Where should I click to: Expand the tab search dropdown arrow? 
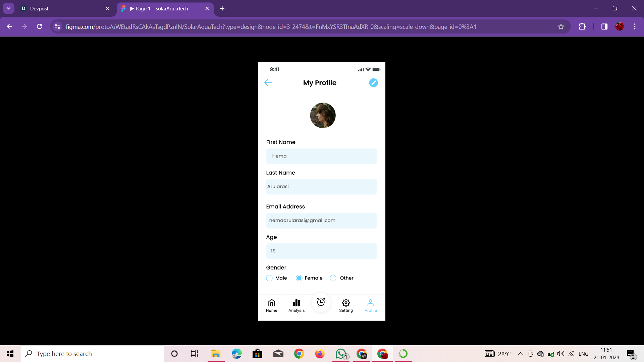click(8, 8)
